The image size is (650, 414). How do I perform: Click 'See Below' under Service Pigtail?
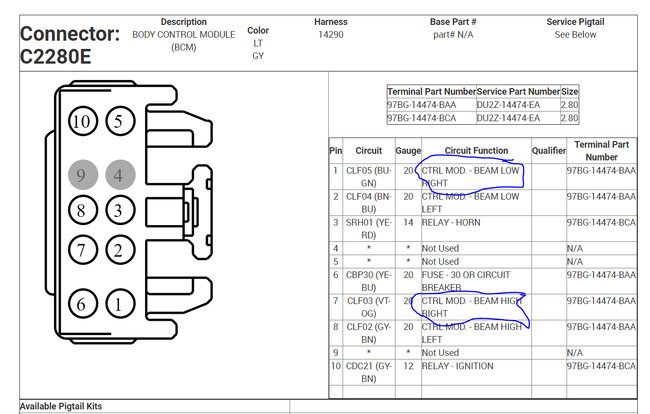pyautogui.click(x=575, y=35)
